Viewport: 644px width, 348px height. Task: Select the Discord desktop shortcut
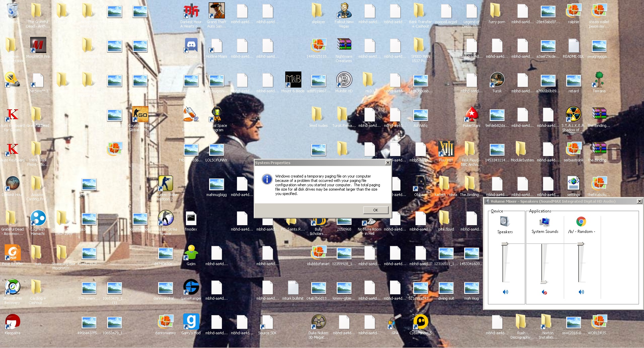pos(191,45)
